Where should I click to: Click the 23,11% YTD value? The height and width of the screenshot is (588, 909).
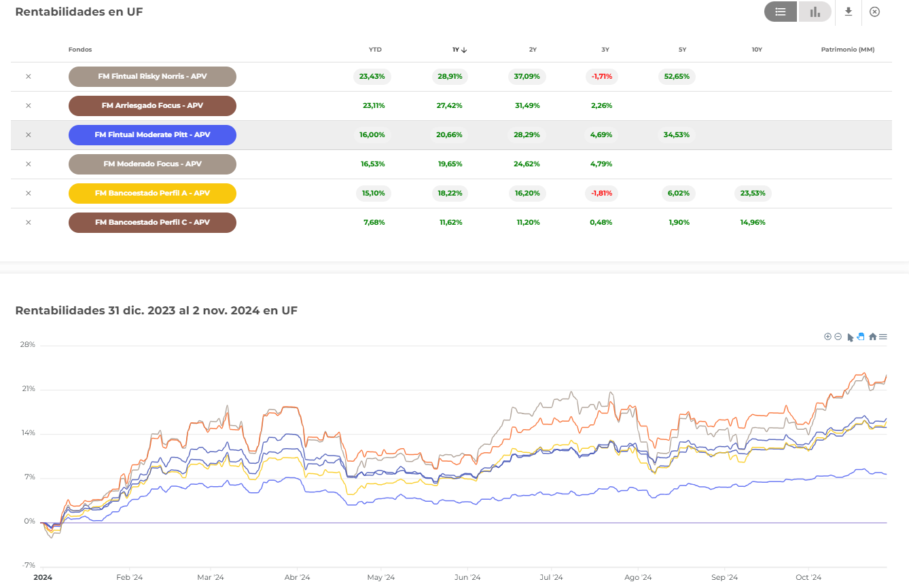coord(372,106)
